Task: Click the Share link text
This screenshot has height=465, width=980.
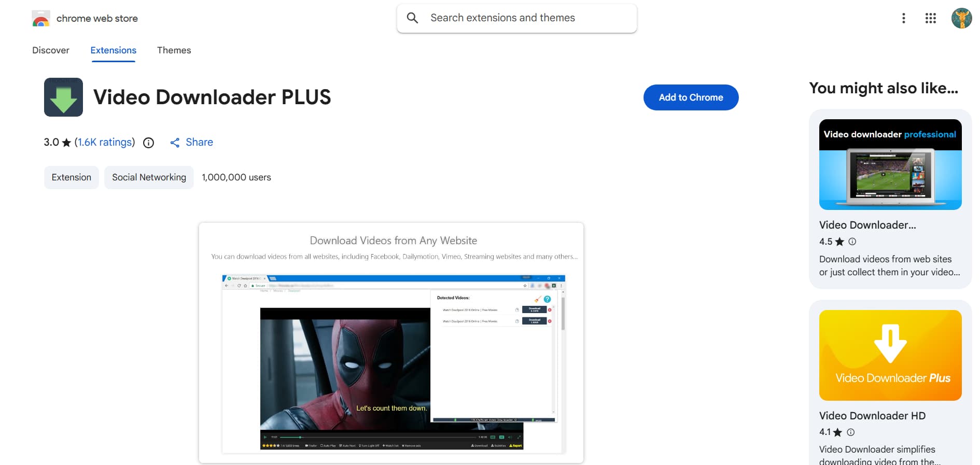Action: pos(199,142)
